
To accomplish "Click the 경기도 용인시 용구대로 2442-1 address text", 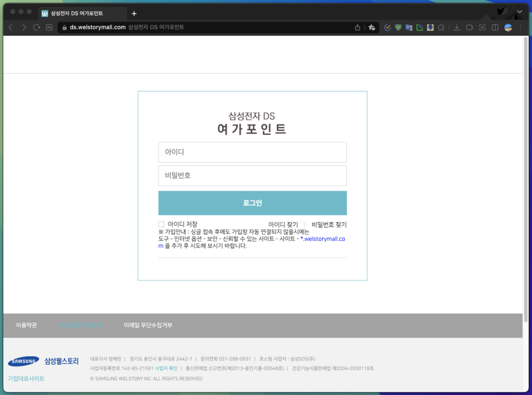I will [x=161, y=359].
